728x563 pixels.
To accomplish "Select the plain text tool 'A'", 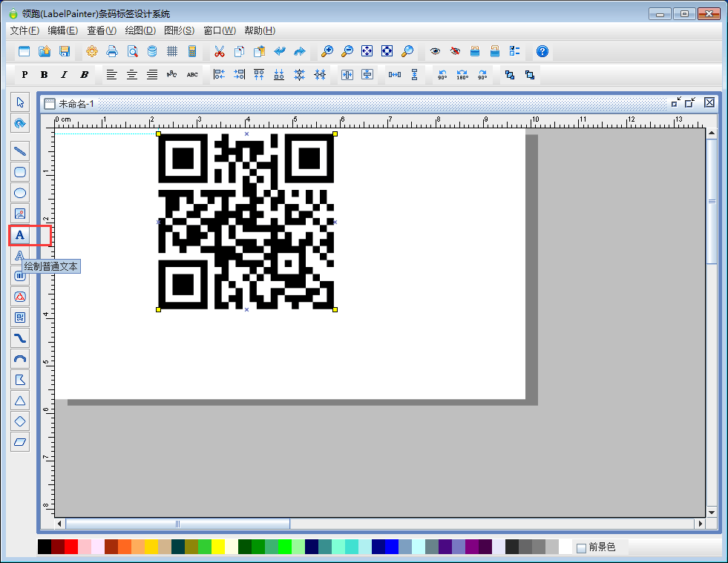I will [x=20, y=235].
